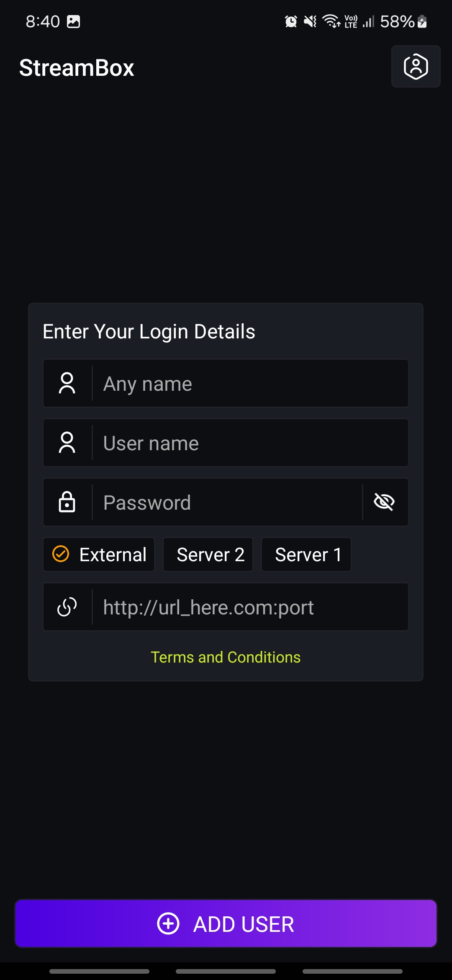This screenshot has height=980, width=452.
Task: Select the Server 1 option
Action: pyautogui.click(x=306, y=554)
